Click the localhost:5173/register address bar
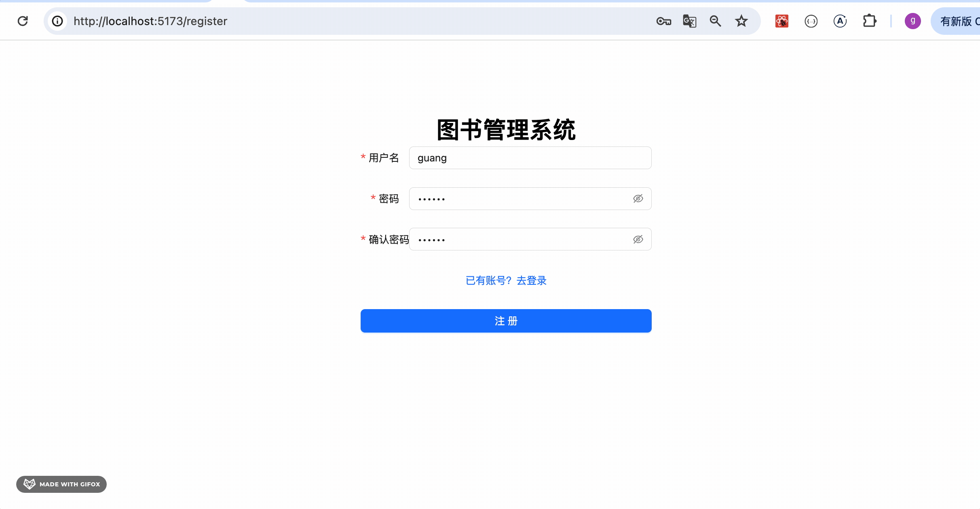Screen dimensions: 980x509 coord(323,21)
